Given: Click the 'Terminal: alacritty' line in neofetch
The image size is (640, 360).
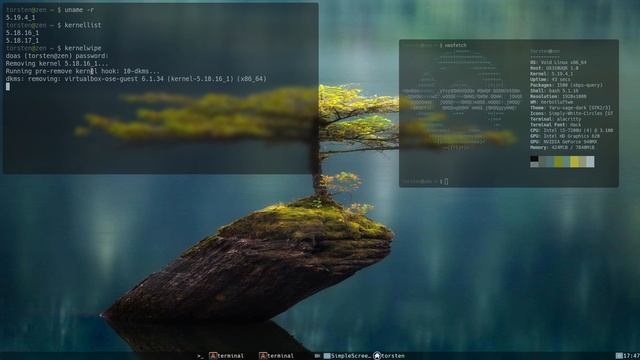Looking at the screenshot, I should [556, 119].
